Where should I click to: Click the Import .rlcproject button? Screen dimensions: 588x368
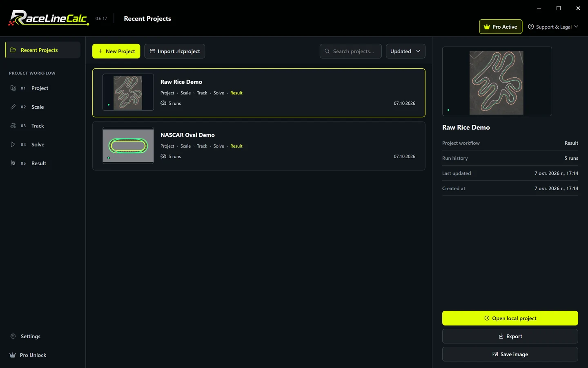(175, 51)
